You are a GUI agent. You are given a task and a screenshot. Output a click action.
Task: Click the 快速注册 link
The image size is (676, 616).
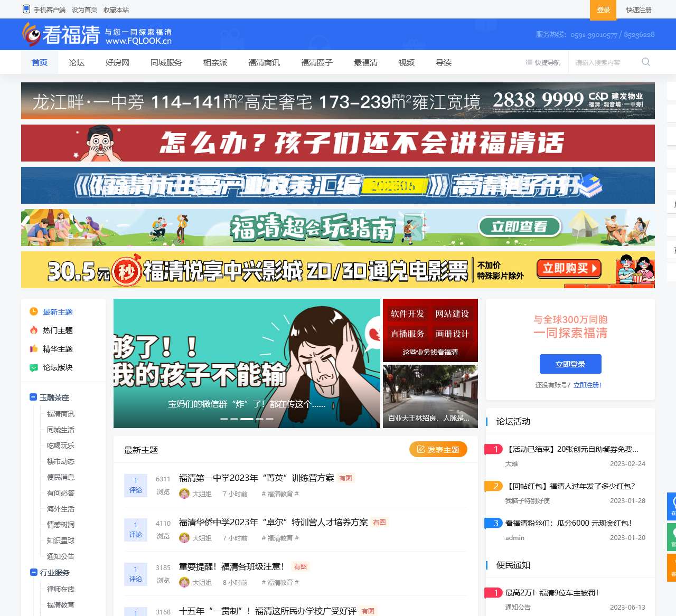tap(639, 10)
